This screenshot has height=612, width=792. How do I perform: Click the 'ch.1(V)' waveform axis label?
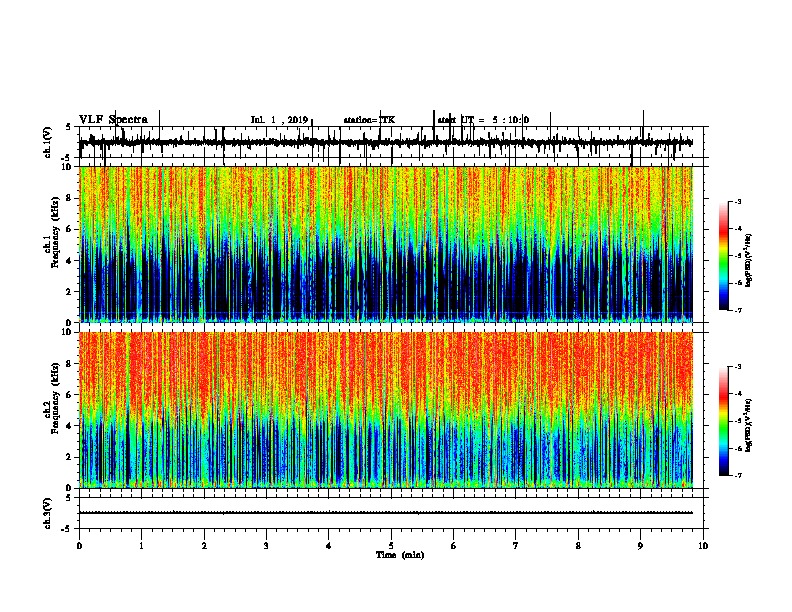coord(48,142)
